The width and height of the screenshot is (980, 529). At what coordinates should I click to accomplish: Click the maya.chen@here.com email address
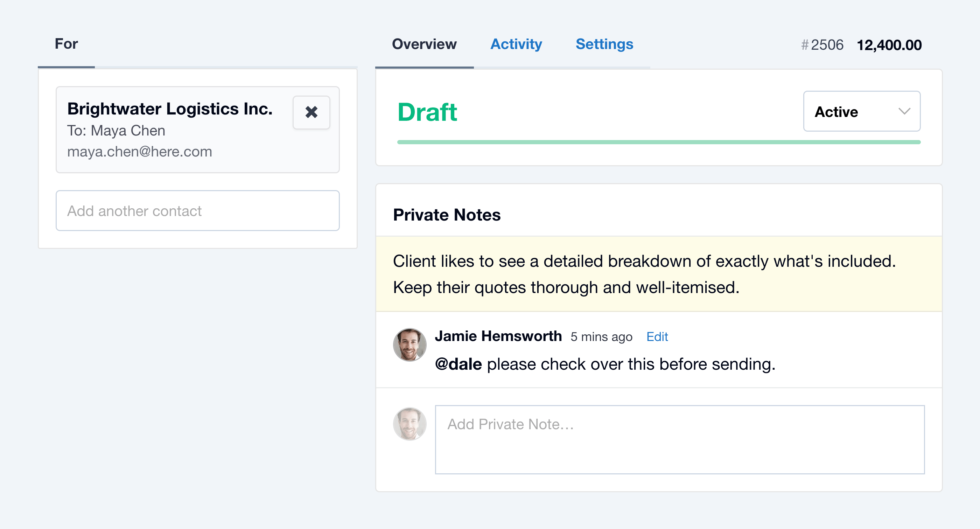point(139,152)
